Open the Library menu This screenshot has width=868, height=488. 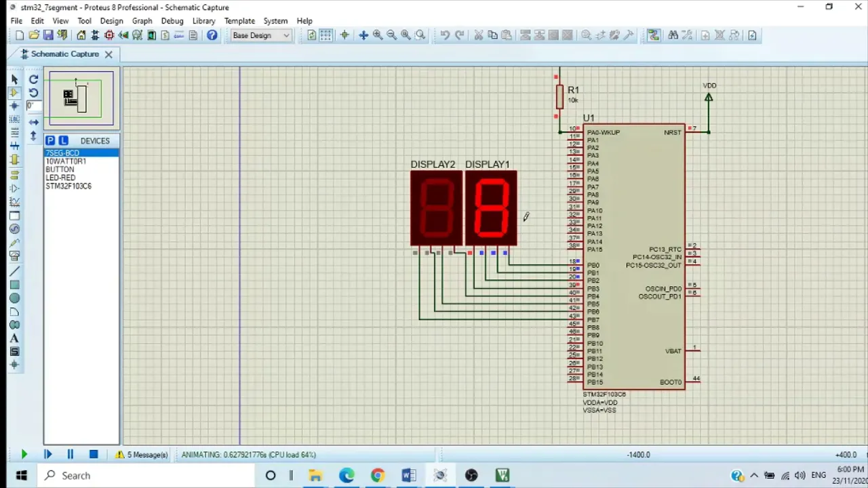click(x=203, y=21)
